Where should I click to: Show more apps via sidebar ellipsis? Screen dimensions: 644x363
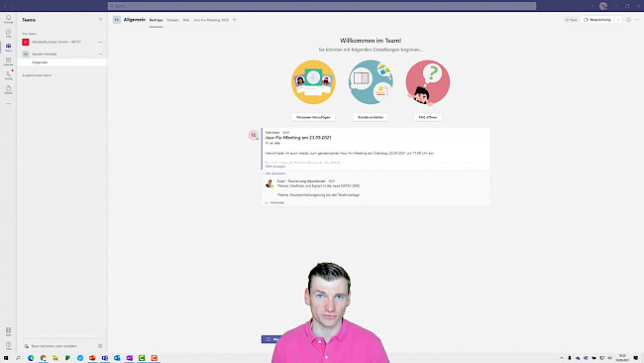tap(8, 103)
